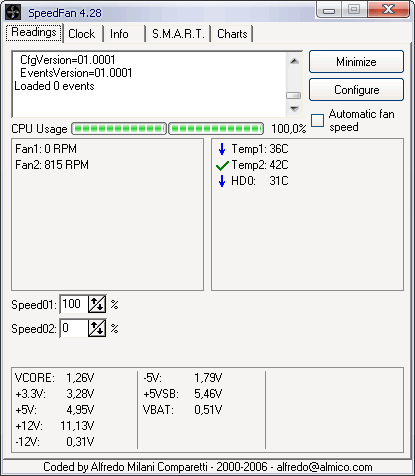
Task: Select the HD0: 31C reading
Action: (x=260, y=181)
